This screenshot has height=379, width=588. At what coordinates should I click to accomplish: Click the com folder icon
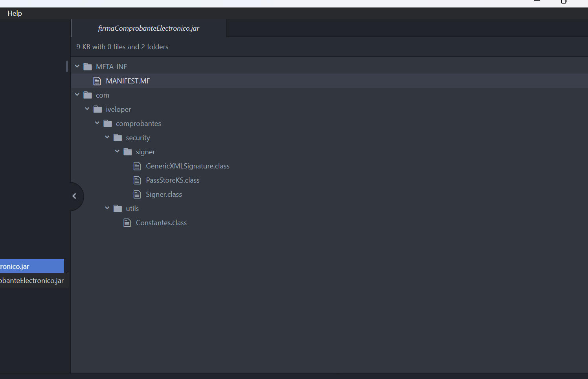[x=88, y=95]
